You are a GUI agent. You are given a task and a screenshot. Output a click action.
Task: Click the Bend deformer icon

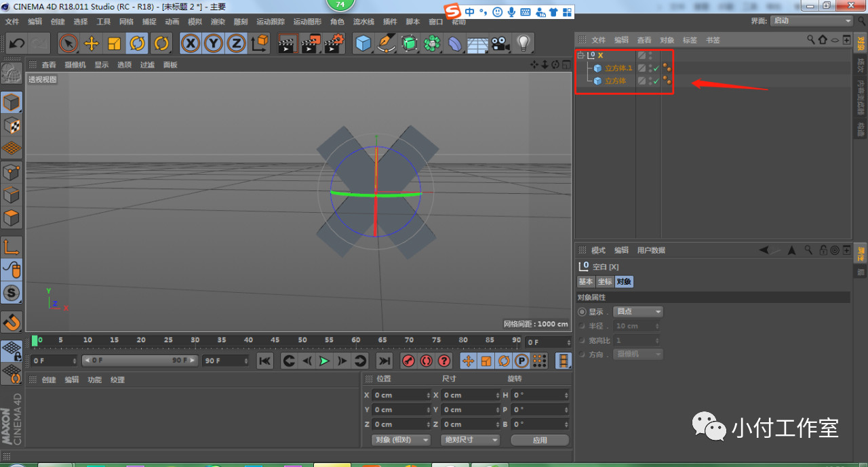[x=454, y=43]
